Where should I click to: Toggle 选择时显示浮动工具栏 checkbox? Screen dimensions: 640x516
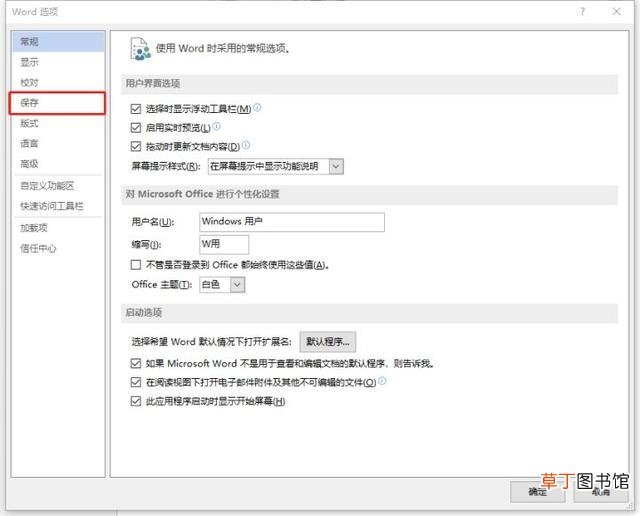[136, 109]
